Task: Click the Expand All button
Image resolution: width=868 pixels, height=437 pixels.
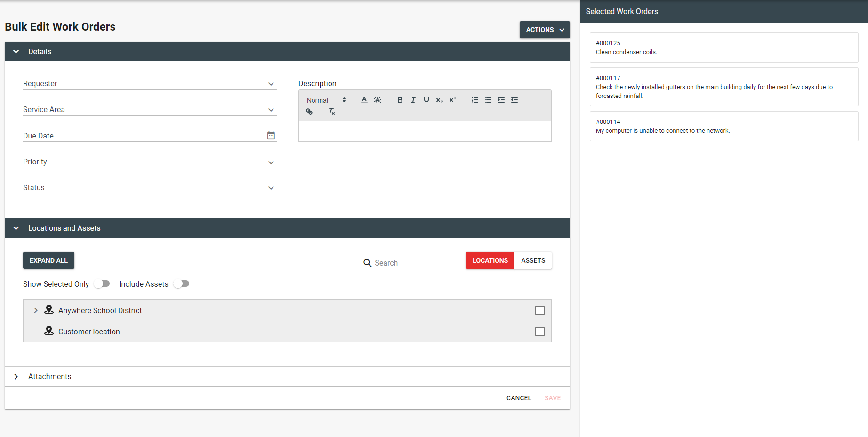Action: (x=48, y=260)
